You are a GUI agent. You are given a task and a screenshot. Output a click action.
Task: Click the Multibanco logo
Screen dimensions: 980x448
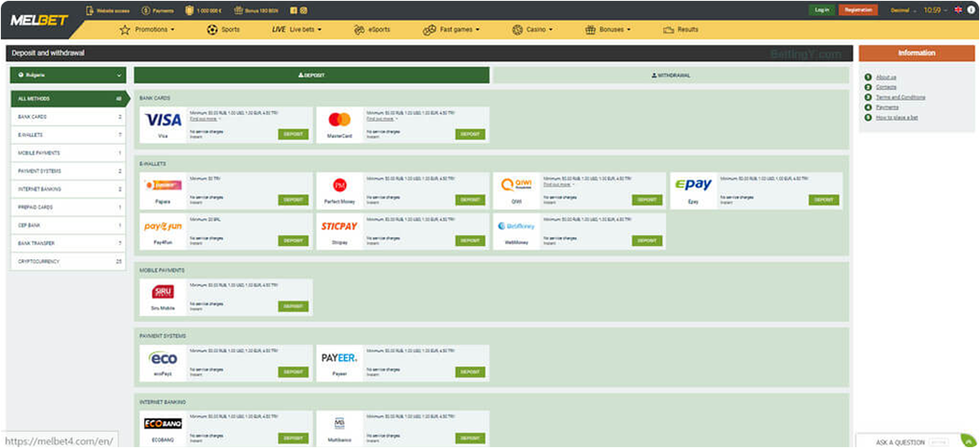[x=340, y=424]
